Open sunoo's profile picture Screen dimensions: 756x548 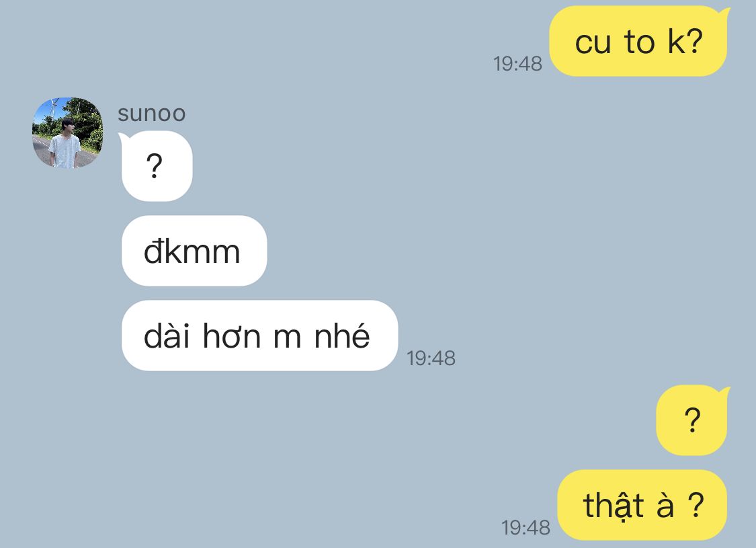coord(67,132)
